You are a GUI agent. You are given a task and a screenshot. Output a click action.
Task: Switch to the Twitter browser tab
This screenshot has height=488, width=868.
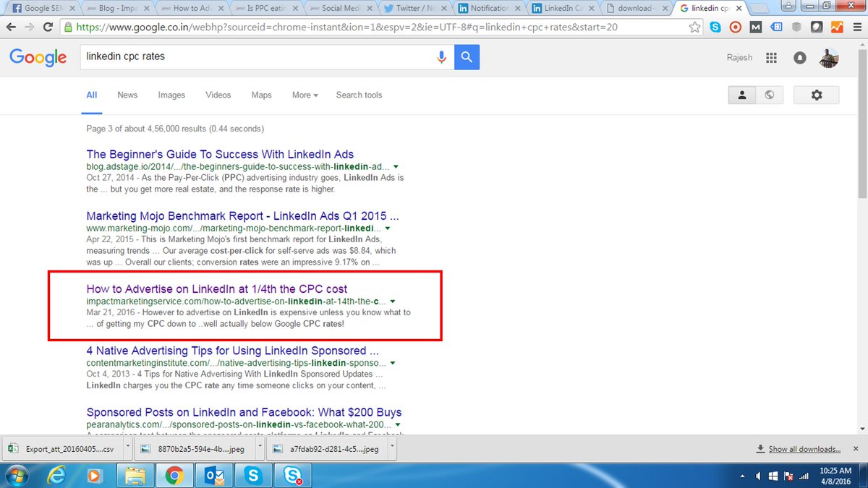point(414,9)
